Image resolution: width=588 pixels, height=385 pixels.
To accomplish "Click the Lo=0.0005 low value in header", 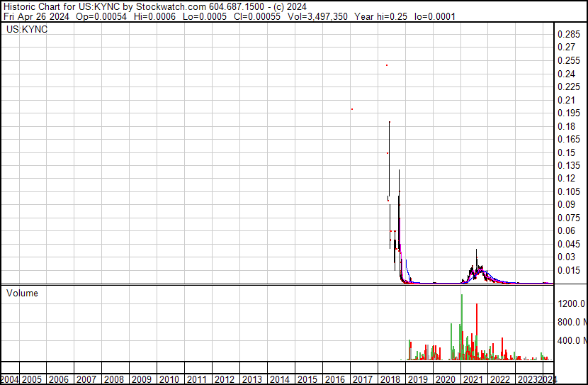I will coord(205,16).
